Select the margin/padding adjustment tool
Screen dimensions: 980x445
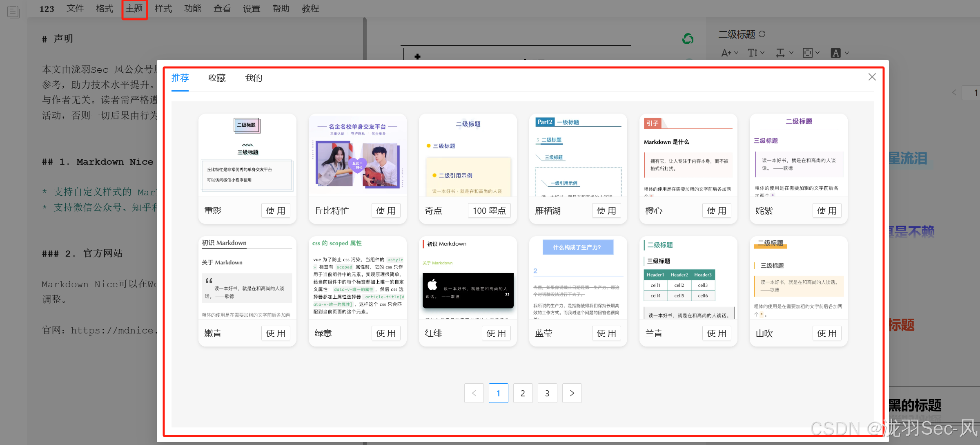click(x=808, y=53)
